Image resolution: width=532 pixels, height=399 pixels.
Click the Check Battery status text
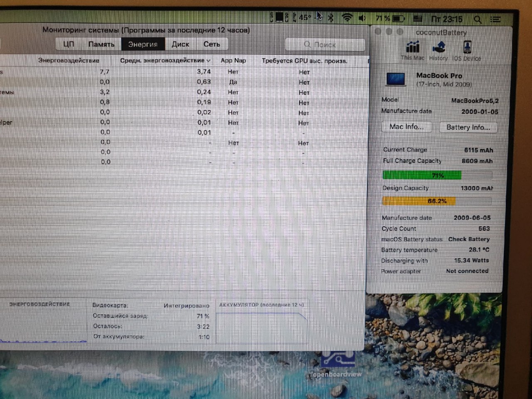click(x=469, y=239)
